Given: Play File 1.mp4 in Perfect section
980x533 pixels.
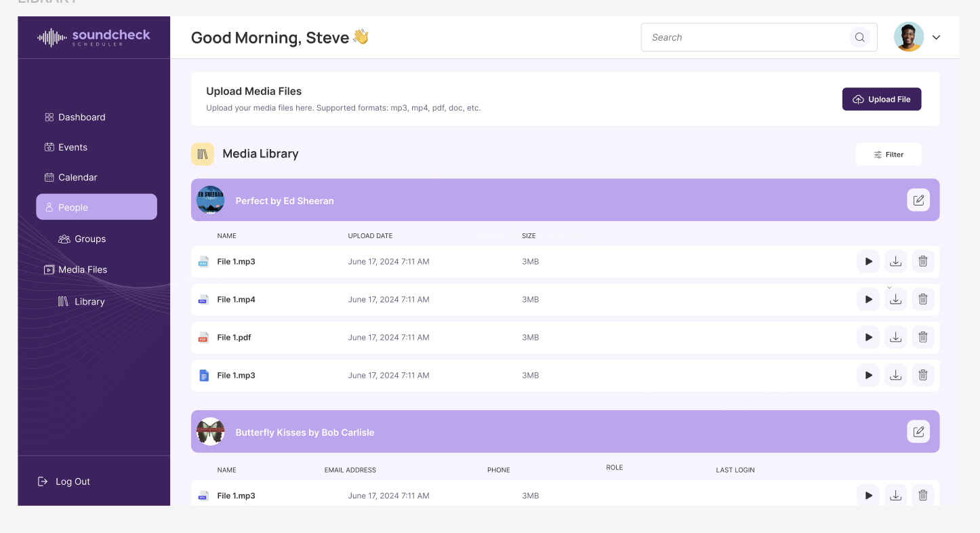Looking at the screenshot, I should 868,299.
